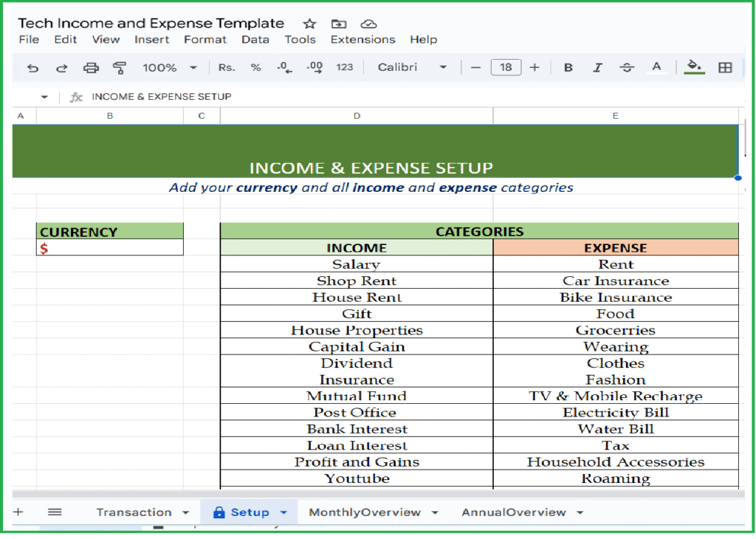The height and width of the screenshot is (539, 756).
Task: Format as Rs. currency
Action: [227, 67]
